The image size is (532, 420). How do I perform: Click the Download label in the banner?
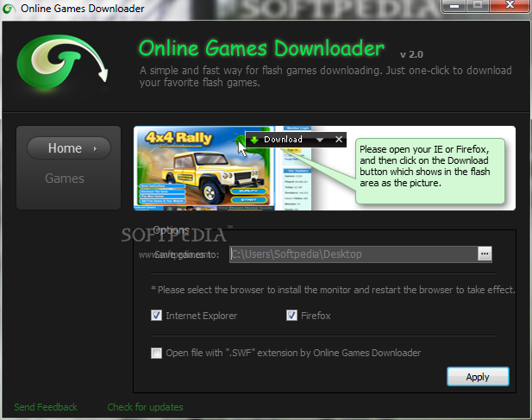284,140
